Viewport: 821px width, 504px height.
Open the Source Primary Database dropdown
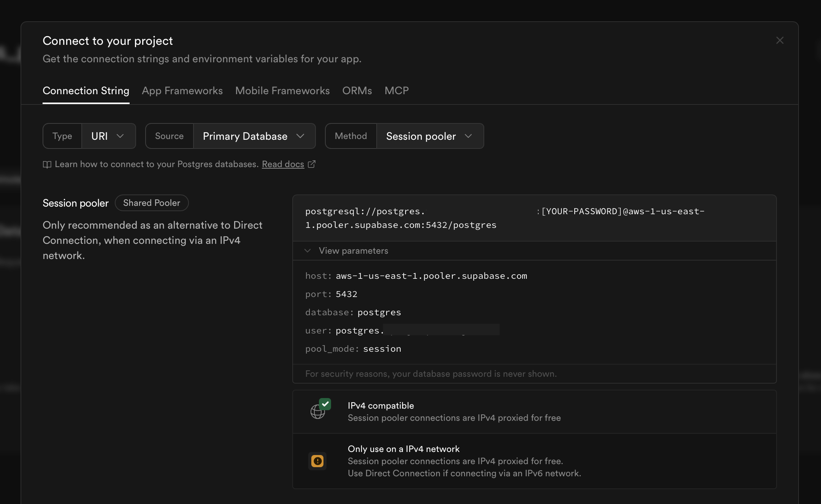pyautogui.click(x=254, y=136)
